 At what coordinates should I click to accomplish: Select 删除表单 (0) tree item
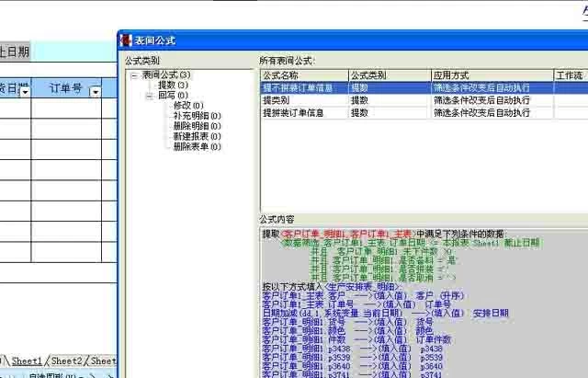pos(196,145)
